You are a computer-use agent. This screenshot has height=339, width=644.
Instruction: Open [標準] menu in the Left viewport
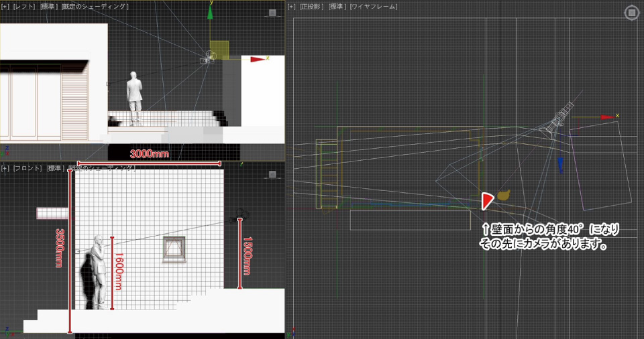tap(50, 7)
